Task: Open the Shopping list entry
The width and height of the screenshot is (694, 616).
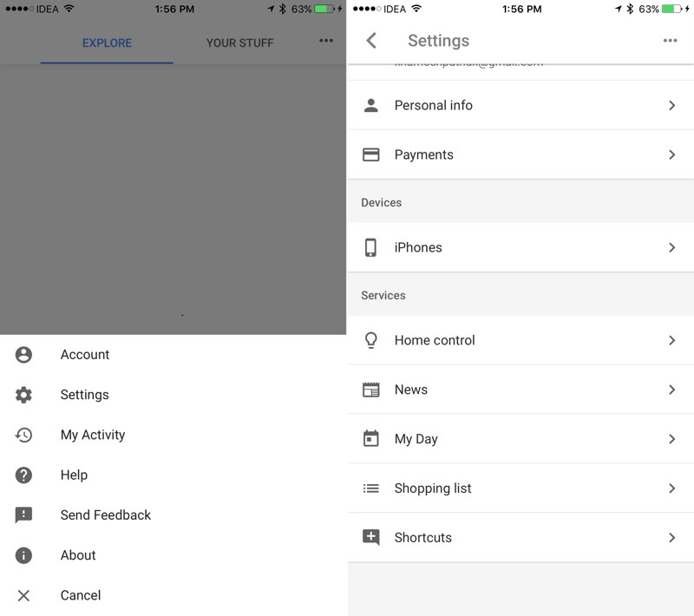Action: click(433, 488)
